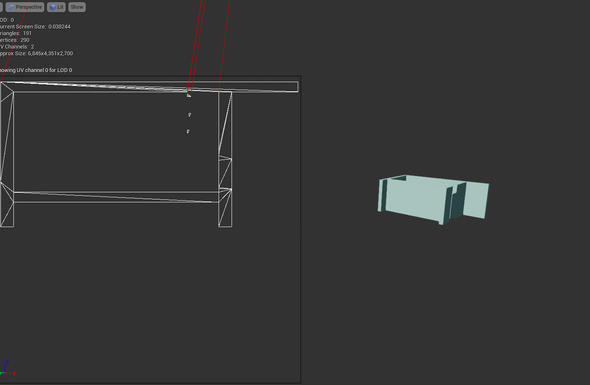Click the 'Showing UV channel 0 for LOD 0' label

coord(36,70)
